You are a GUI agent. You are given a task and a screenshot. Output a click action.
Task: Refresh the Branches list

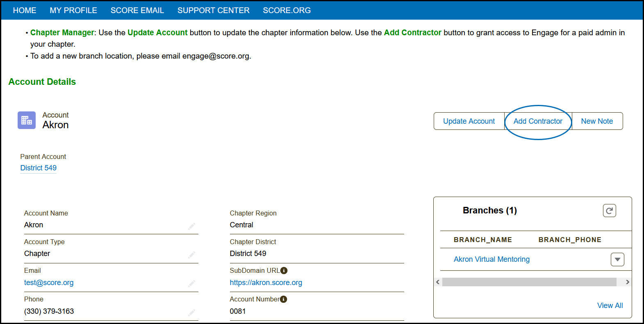(609, 211)
